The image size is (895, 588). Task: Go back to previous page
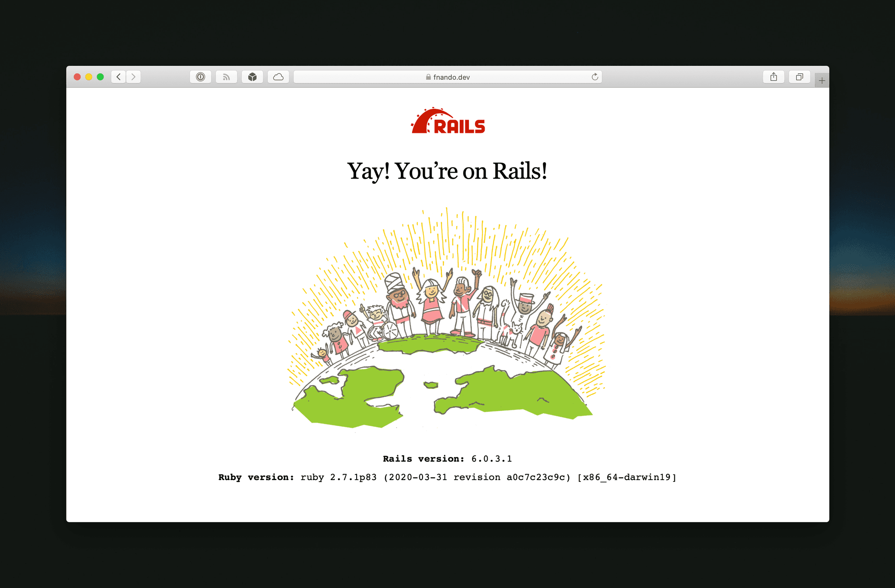click(x=118, y=77)
